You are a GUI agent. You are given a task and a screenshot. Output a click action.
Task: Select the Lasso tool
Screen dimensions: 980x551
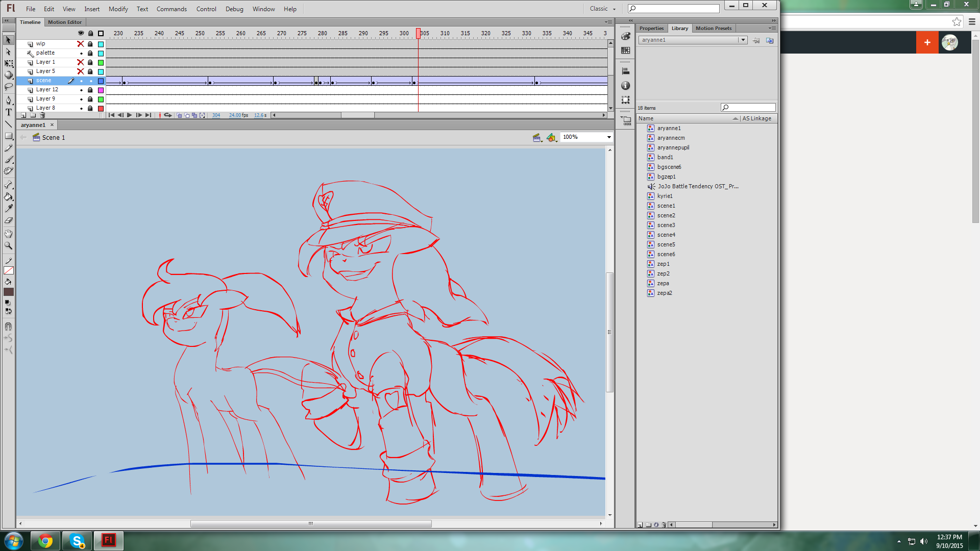coord(9,86)
